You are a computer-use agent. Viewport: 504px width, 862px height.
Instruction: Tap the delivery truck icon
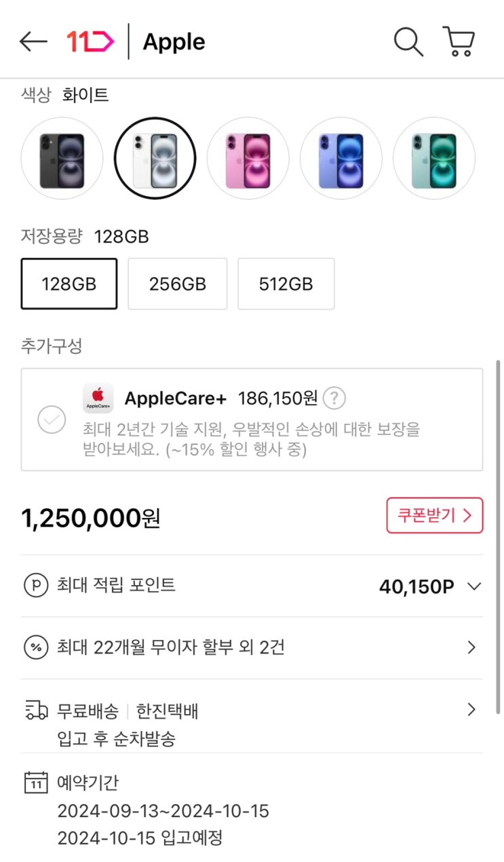(36, 711)
